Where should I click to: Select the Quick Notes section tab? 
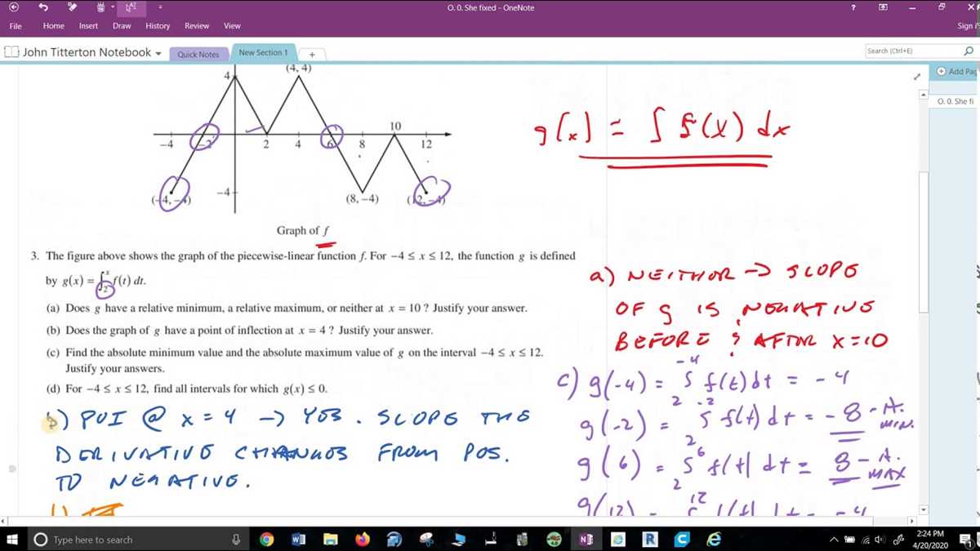coord(198,55)
